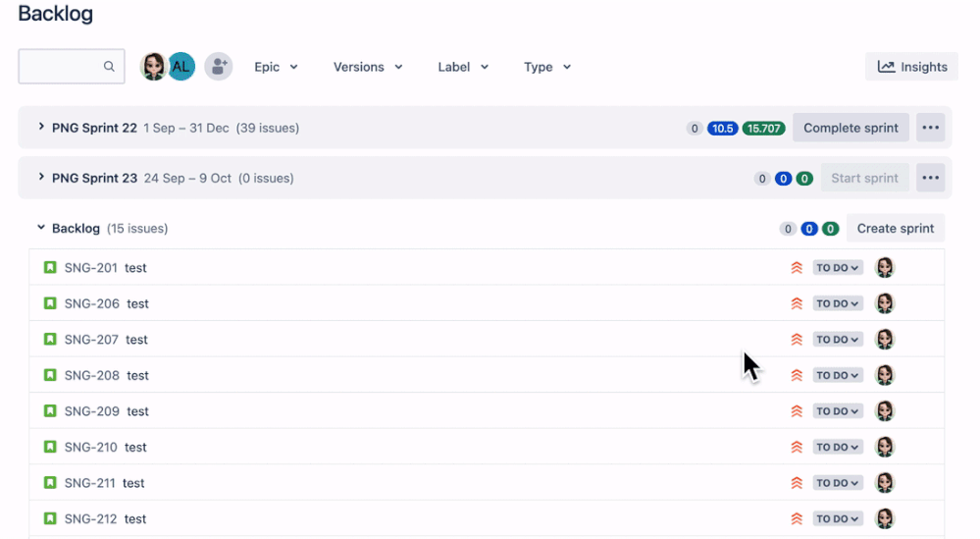Screen dimensions: 980x539
Task: Click the Start sprint button
Action: tap(864, 178)
